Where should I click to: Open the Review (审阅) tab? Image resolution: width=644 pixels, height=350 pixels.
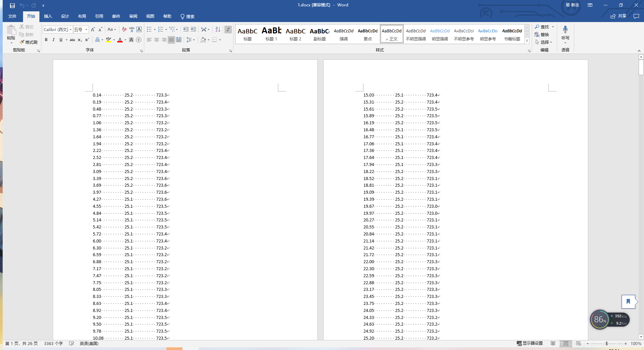click(x=133, y=16)
